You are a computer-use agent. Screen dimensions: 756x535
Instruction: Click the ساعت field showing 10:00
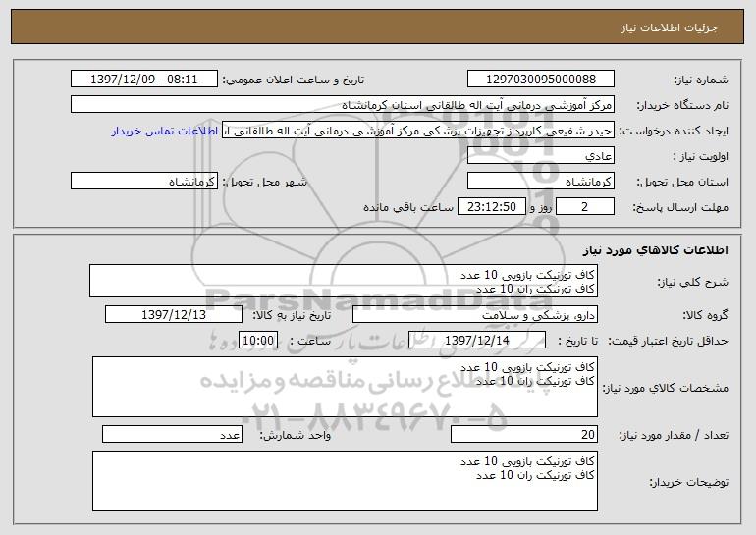[258, 341]
